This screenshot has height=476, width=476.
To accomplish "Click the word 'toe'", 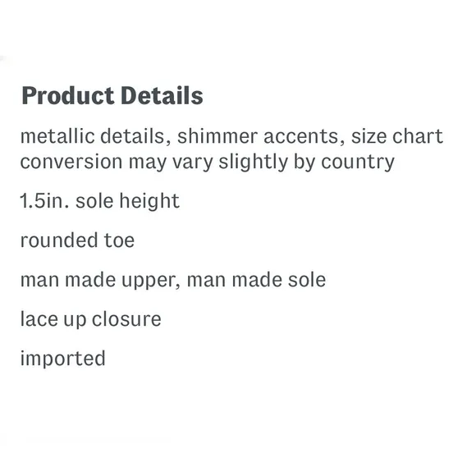I will tap(119, 240).
